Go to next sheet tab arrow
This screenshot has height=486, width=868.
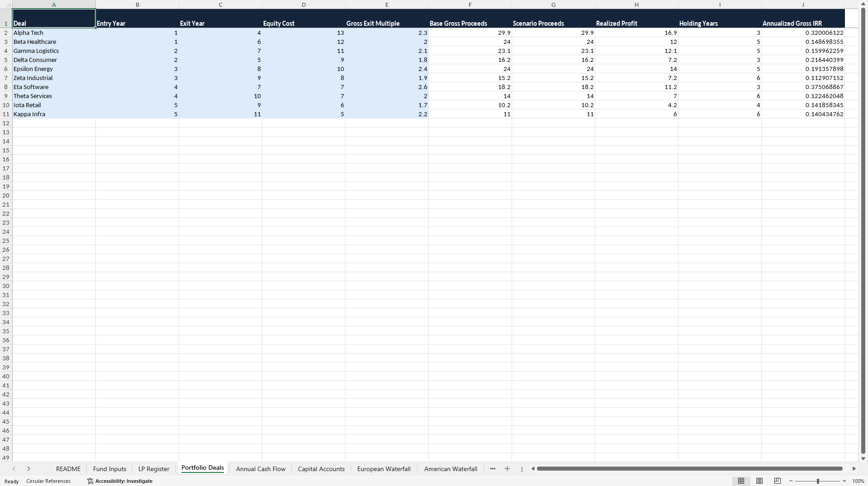(x=28, y=469)
